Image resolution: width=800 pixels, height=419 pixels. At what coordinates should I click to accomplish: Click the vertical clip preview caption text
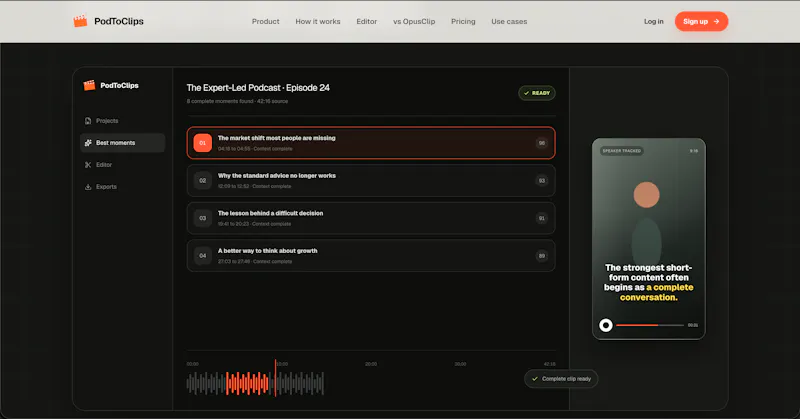tap(648, 282)
